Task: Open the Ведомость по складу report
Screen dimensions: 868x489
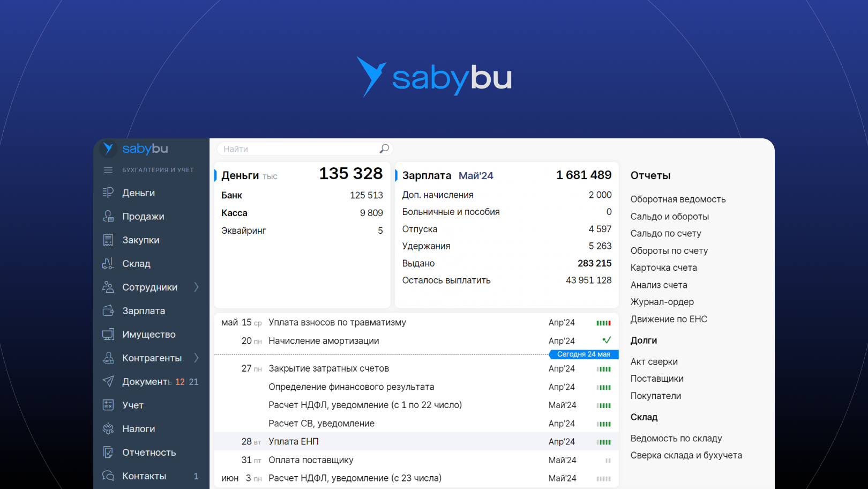Action: pyautogui.click(x=676, y=438)
